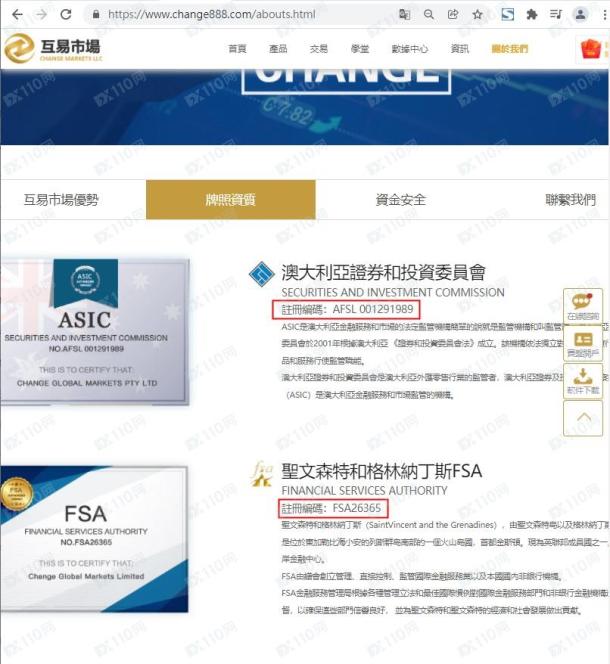Open the 首頁 nav menu item
Viewport: 610px width, 664px height.
(x=237, y=49)
